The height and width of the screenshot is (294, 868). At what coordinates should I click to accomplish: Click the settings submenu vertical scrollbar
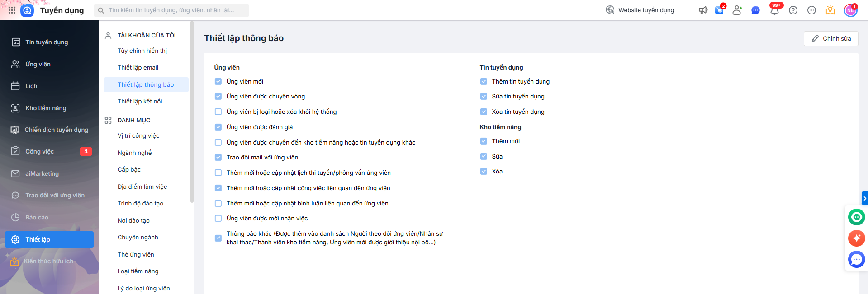[x=192, y=113]
